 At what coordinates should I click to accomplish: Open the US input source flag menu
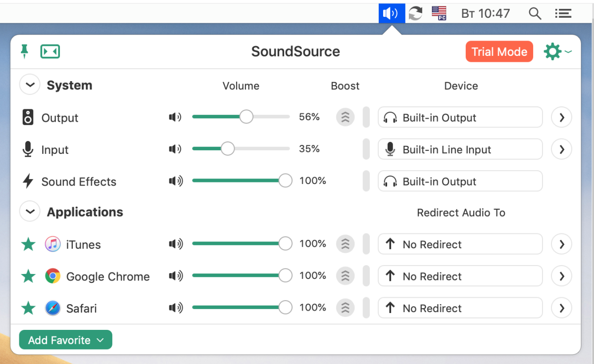click(x=439, y=13)
